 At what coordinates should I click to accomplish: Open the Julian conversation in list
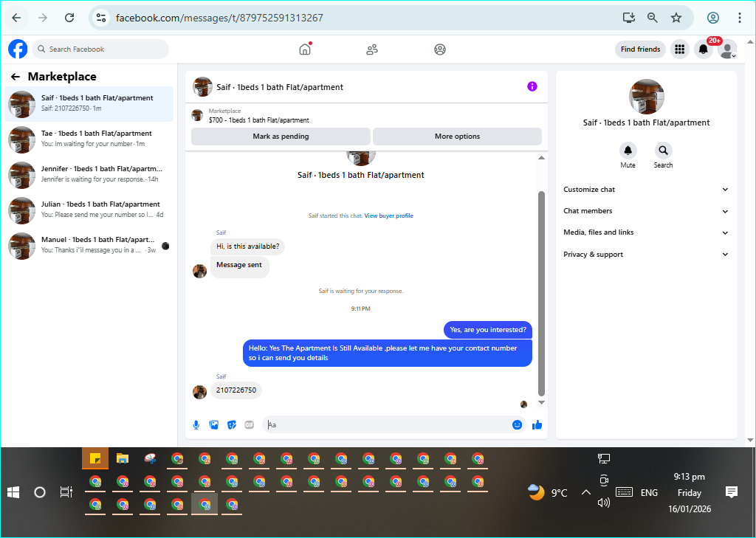click(89, 210)
